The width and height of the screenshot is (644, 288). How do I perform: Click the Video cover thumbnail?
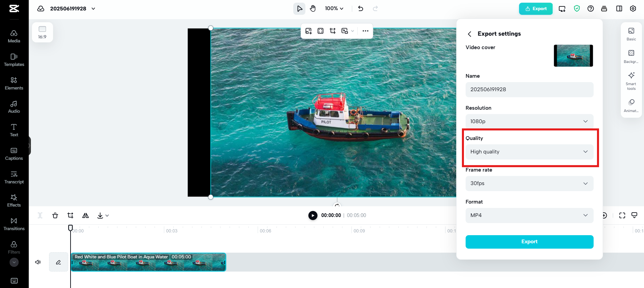click(573, 56)
